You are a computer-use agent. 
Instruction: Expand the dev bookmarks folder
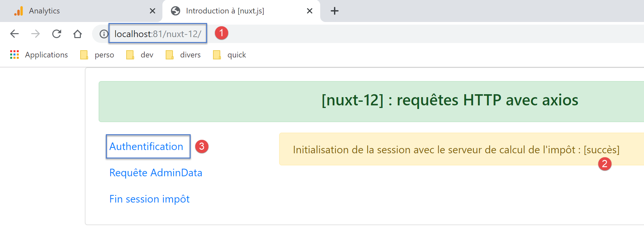(x=140, y=55)
